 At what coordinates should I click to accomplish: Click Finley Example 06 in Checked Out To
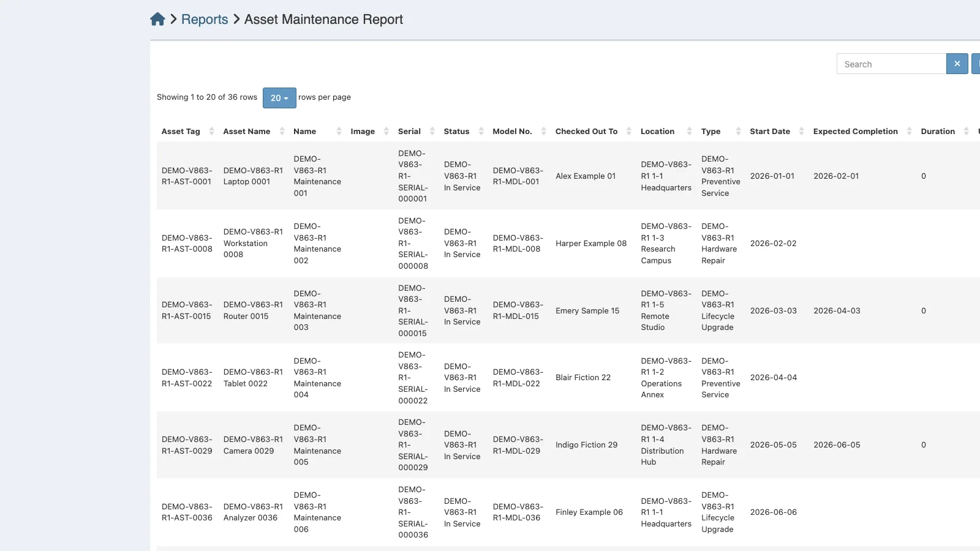click(589, 512)
